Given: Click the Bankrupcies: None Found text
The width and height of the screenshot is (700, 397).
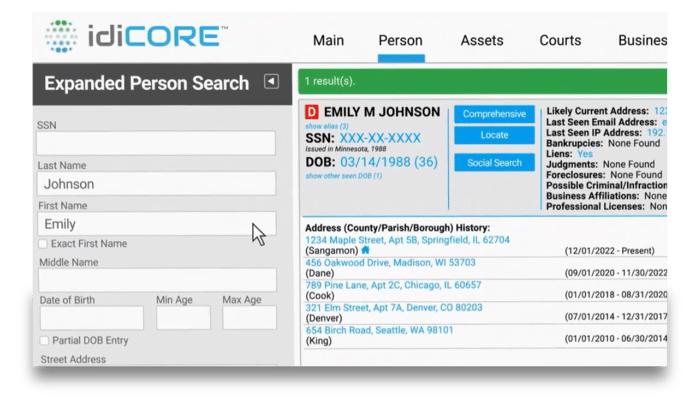Looking at the screenshot, I should [x=603, y=143].
